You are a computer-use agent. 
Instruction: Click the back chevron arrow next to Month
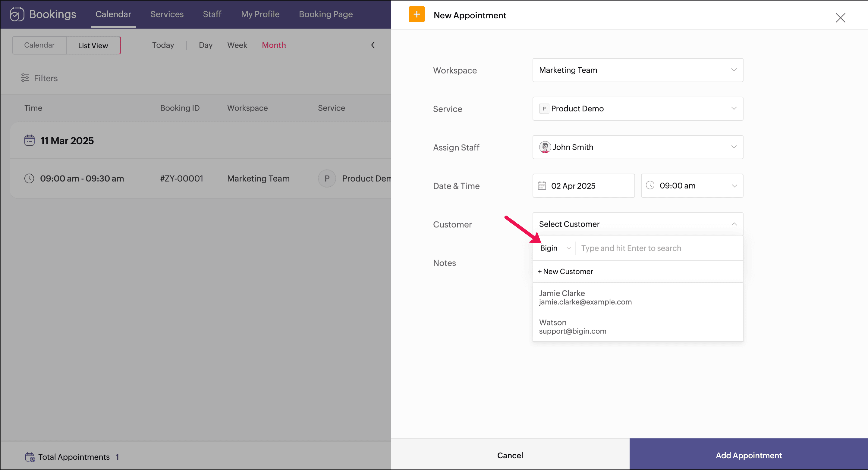pos(373,45)
